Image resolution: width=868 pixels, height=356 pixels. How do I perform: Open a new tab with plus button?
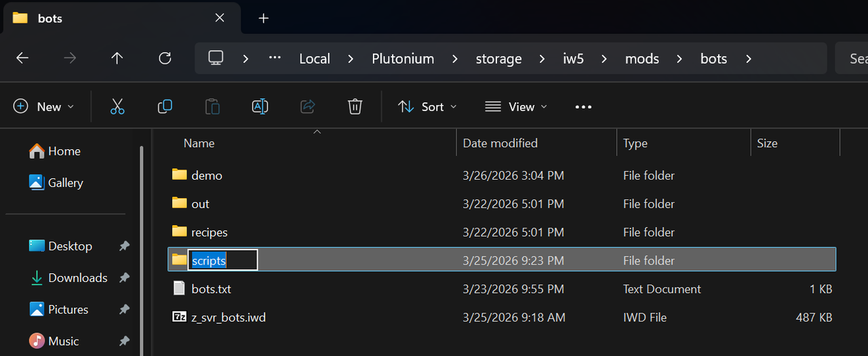(264, 18)
